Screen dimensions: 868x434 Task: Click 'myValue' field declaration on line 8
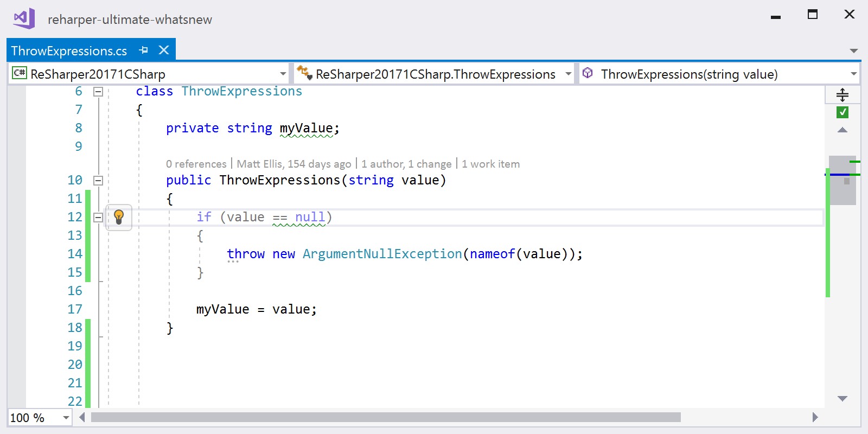[306, 129]
